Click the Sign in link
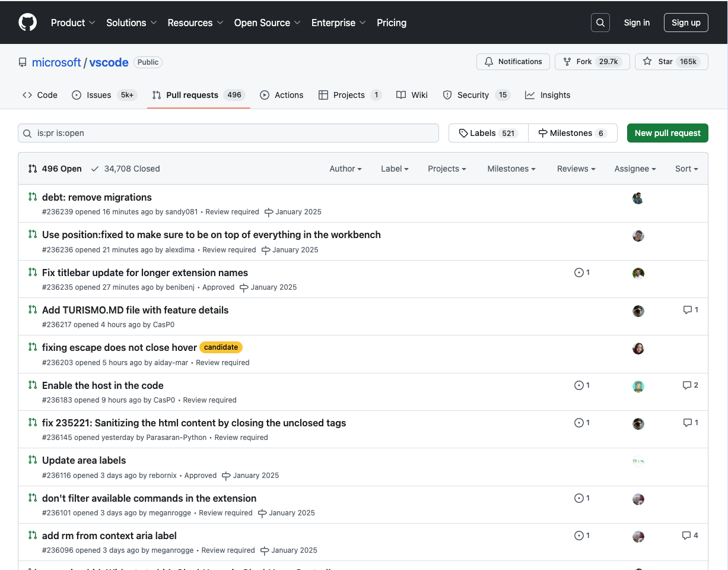 [637, 23]
